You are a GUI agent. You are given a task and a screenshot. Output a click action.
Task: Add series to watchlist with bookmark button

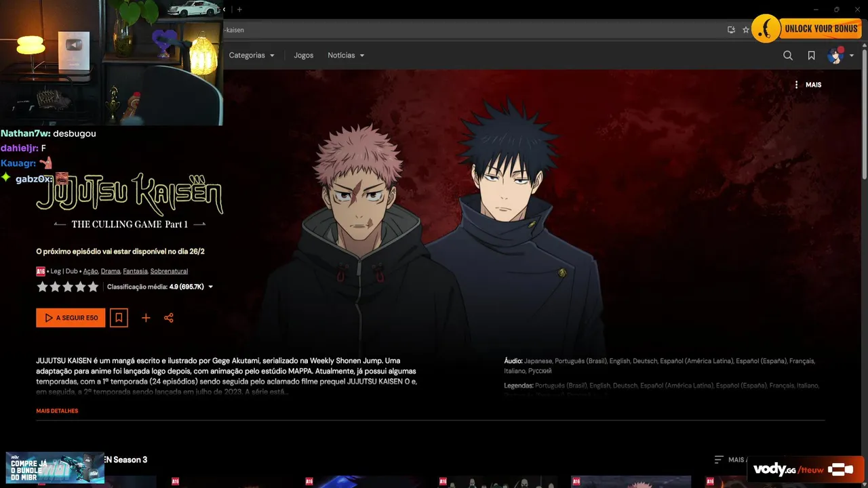pos(119,318)
